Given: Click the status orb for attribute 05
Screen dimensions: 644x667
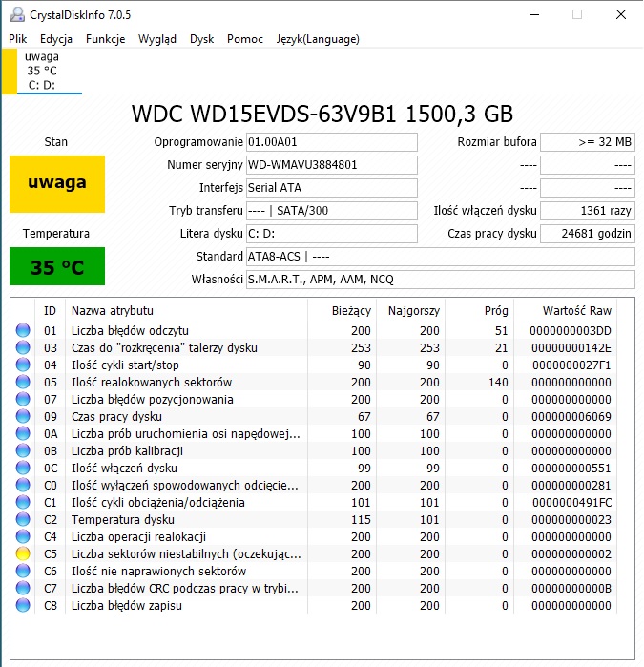Looking at the screenshot, I should point(23,382).
